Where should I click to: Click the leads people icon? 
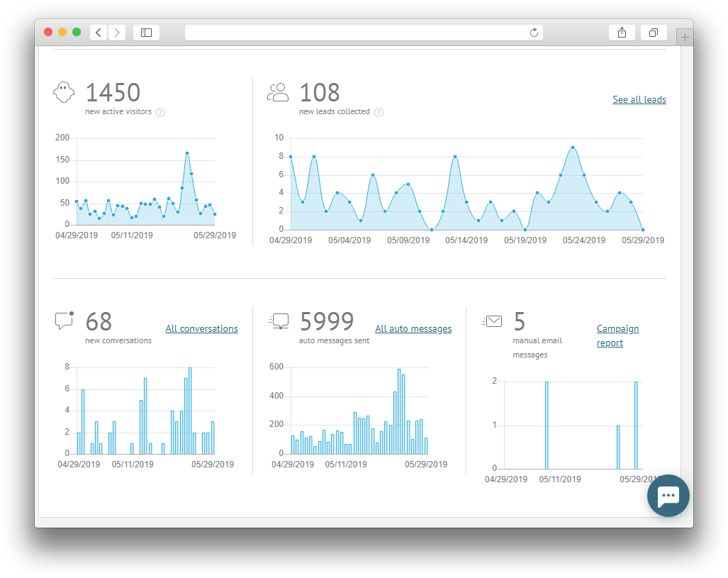[x=278, y=92]
